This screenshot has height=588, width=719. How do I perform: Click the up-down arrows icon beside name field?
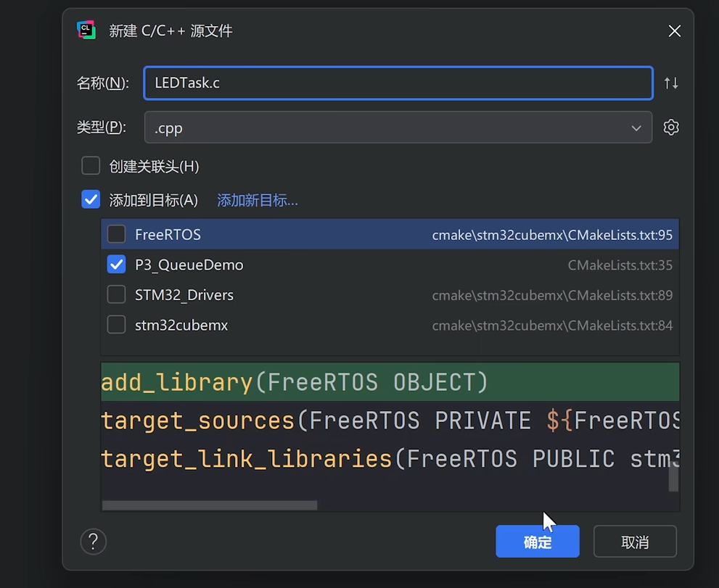point(671,83)
